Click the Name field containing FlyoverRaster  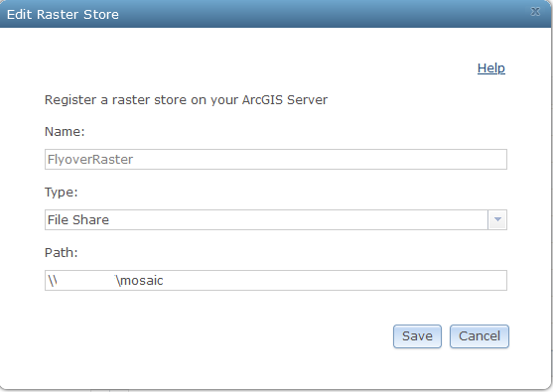(x=276, y=160)
